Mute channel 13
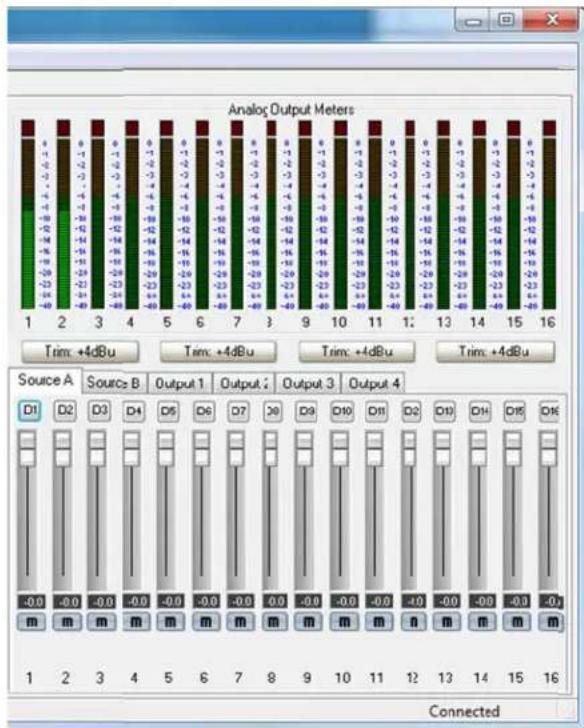 [447, 622]
